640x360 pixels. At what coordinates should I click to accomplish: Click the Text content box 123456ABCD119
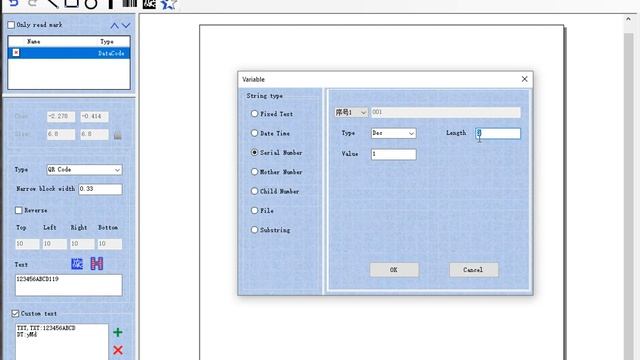(69, 285)
